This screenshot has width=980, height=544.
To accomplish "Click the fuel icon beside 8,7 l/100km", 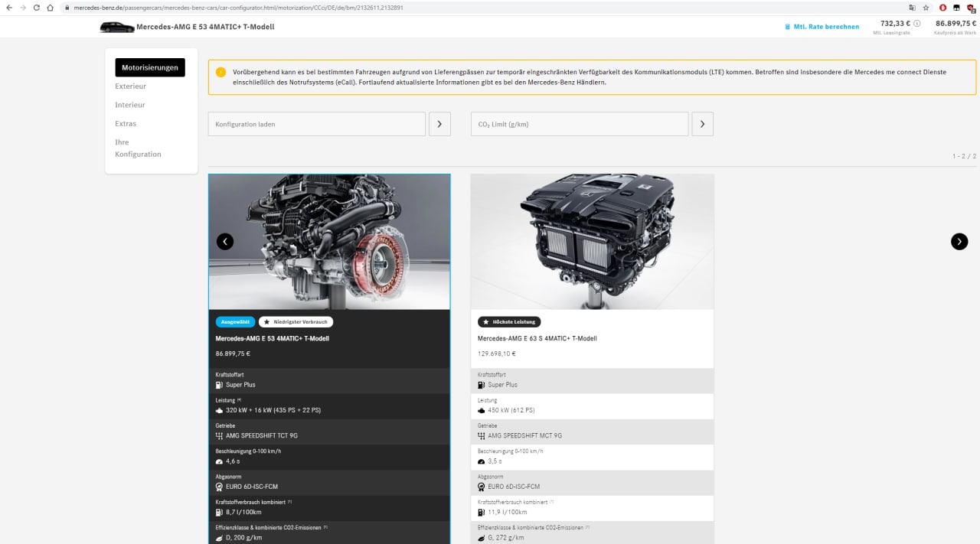I will [x=219, y=512].
